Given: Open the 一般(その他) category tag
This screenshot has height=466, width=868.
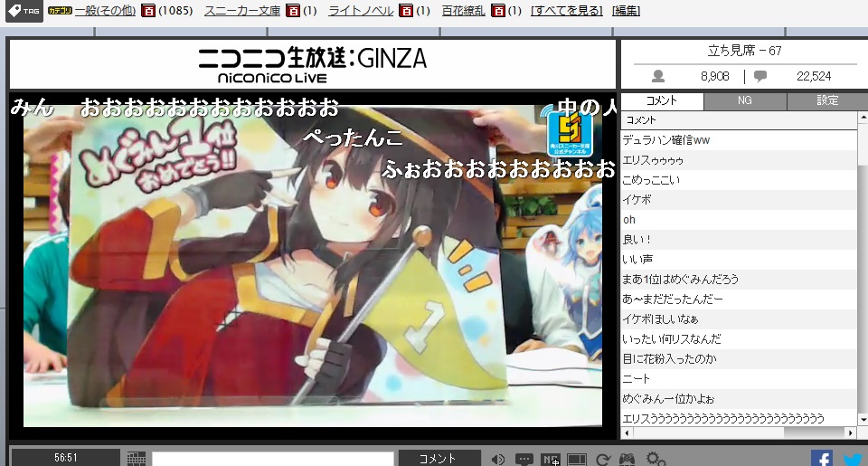Looking at the screenshot, I should coord(105,11).
